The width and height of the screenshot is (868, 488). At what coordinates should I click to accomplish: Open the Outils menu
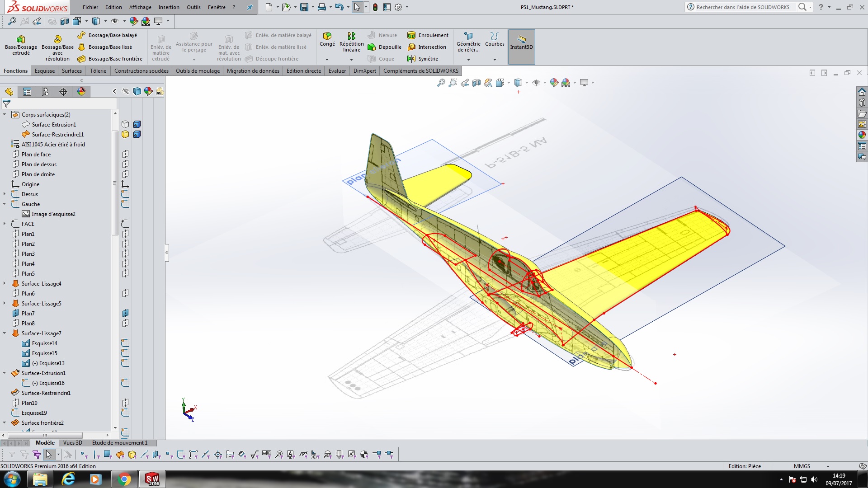point(193,7)
